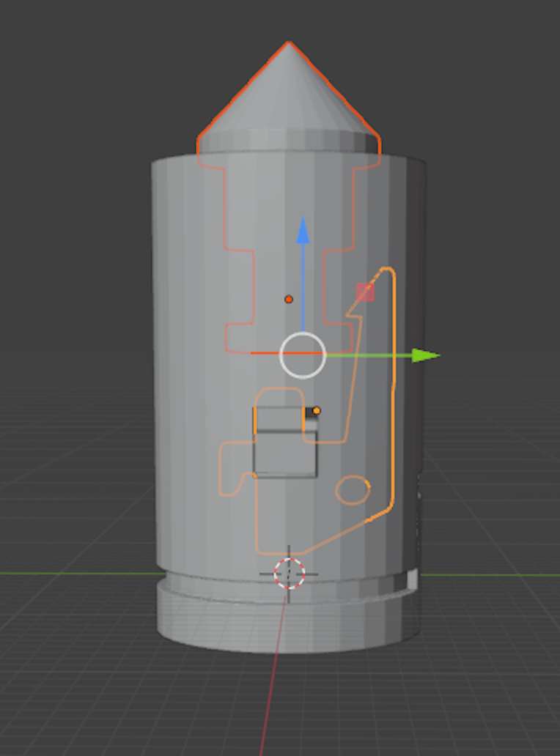
Task: Click the cone object's dark orange origin dot
Action: coord(289,300)
